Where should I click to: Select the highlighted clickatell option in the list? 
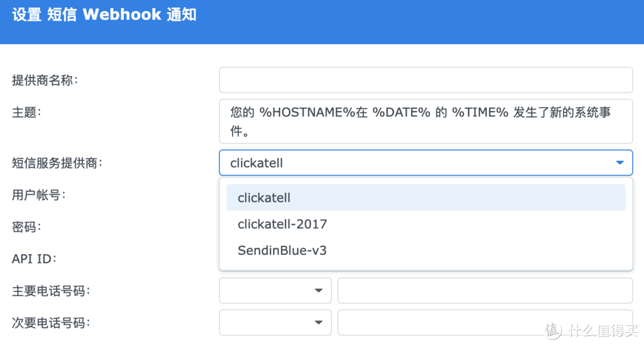(425, 198)
